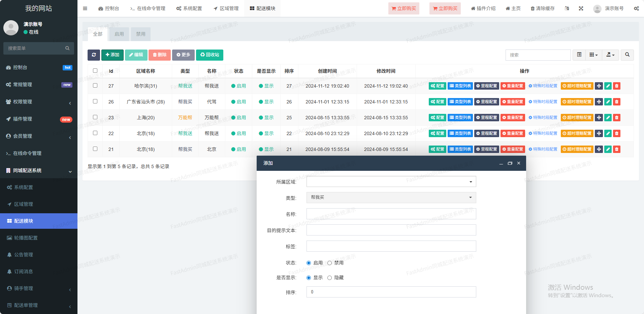The width and height of the screenshot is (644, 314).
Task: Toggle the table view list icon
Action: click(x=579, y=55)
